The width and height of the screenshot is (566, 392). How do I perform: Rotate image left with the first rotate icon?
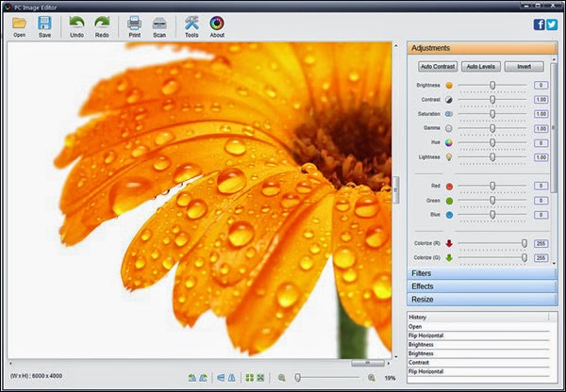(192, 378)
